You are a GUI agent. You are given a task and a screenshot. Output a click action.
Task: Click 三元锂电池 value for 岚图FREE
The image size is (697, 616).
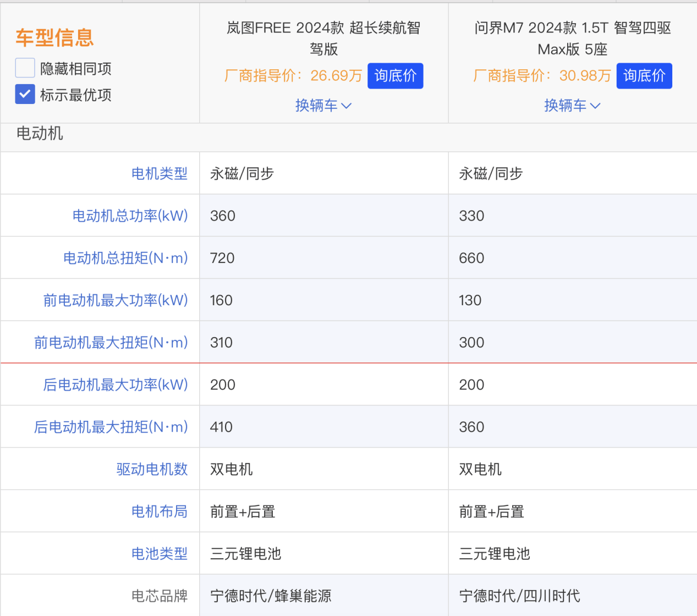tap(246, 554)
